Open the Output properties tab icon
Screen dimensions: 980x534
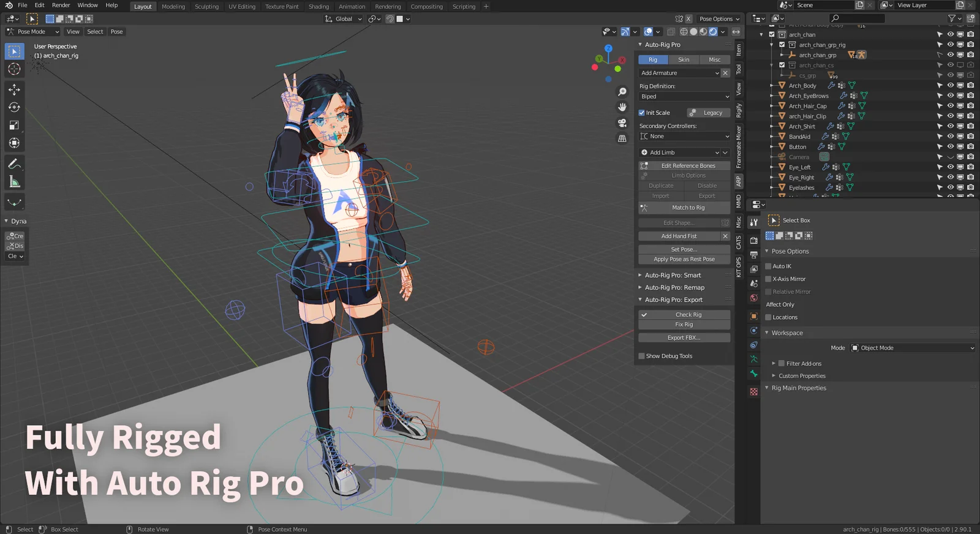tap(754, 255)
